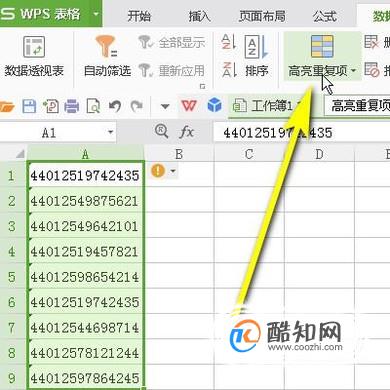Image resolution: width=390 pixels, height=390 pixels.
Task: Open the 排序 sort dialog
Action: click(x=256, y=56)
